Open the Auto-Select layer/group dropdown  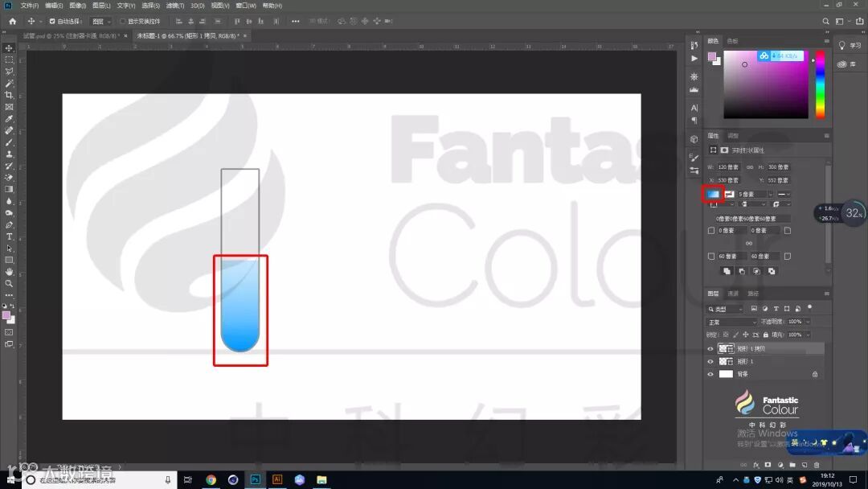coord(100,21)
